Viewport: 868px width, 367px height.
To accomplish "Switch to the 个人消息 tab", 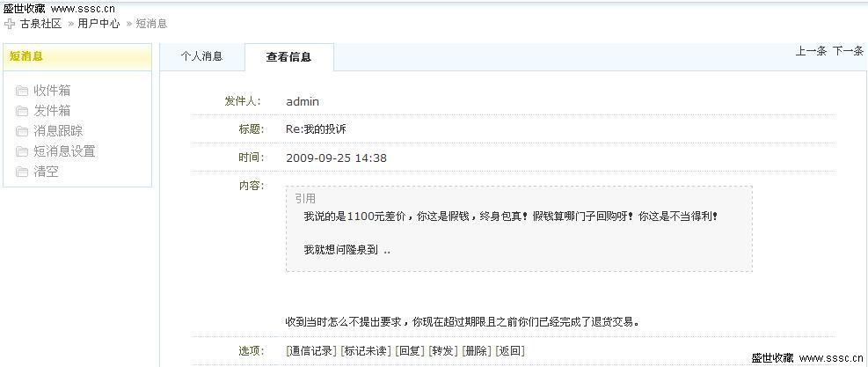I will tap(201, 56).
